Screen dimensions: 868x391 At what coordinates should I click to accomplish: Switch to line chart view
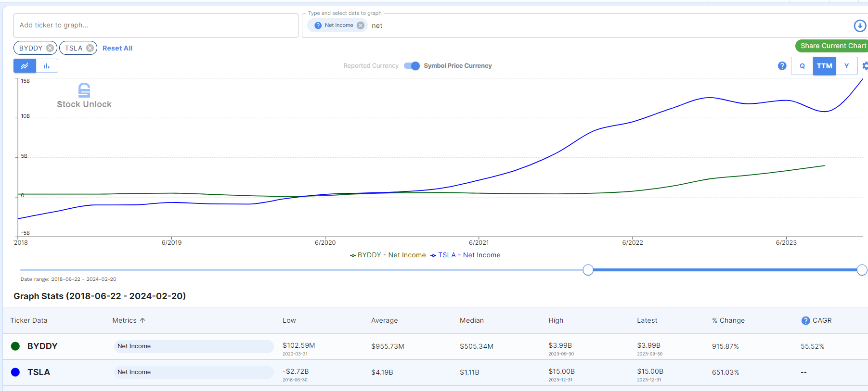tap(25, 66)
